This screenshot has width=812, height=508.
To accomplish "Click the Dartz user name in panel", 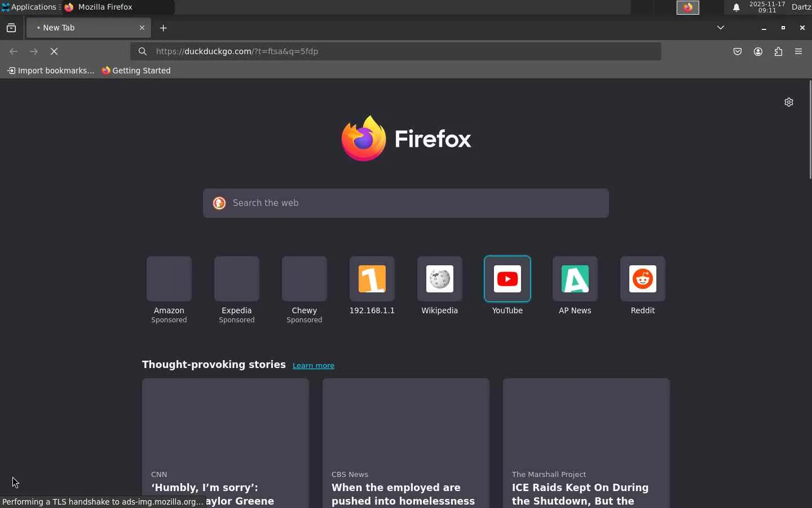I will [x=801, y=7].
